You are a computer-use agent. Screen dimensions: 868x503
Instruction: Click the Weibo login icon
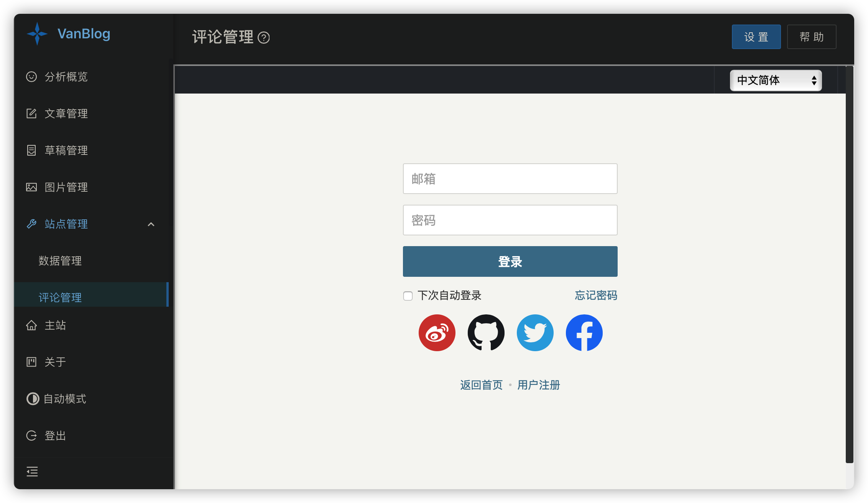[437, 332]
